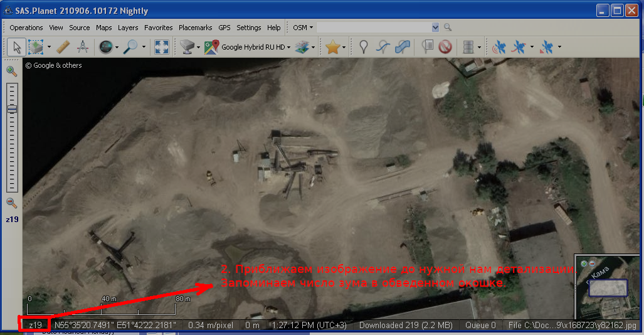644x335 pixels.
Task: Toggle the hide all placemarks icon
Action: tap(445, 47)
